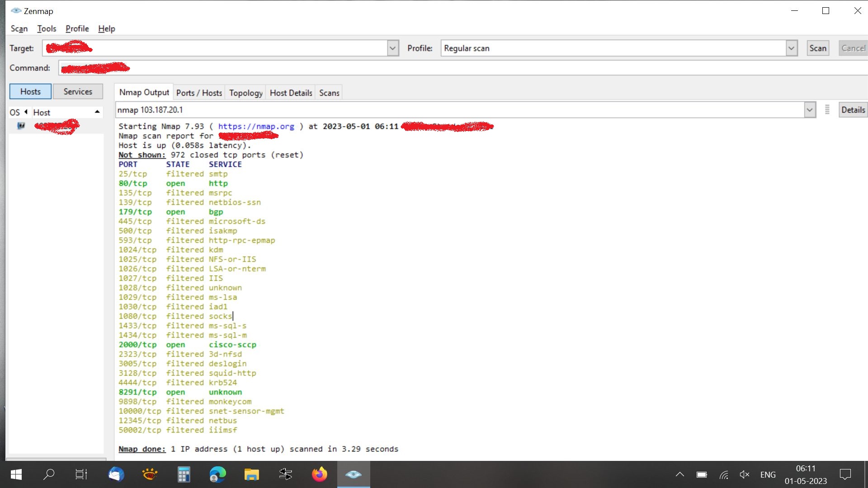This screenshot has width=868, height=488.
Task: Click the Zenmap taskbar icon
Action: point(353,474)
